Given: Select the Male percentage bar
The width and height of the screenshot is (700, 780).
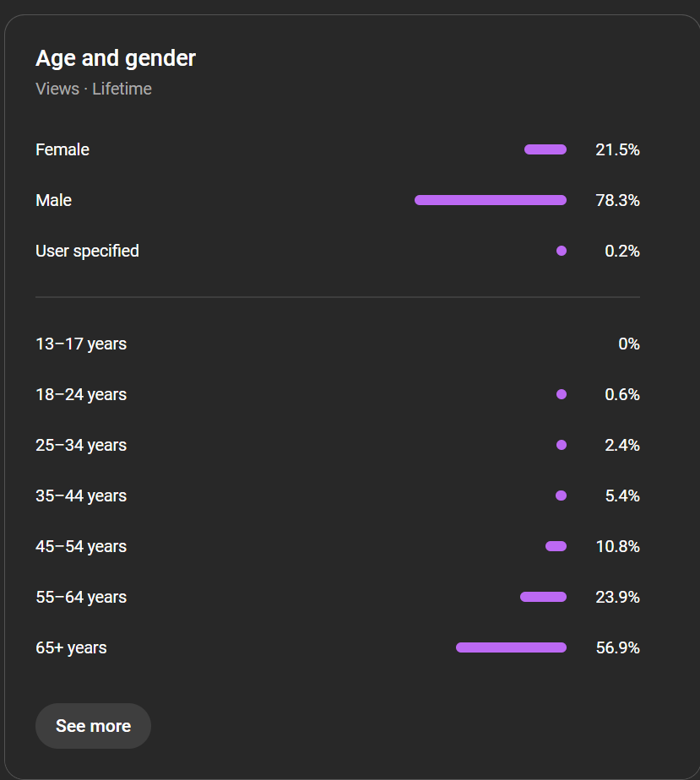Looking at the screenshot, I should pos(491,200).
